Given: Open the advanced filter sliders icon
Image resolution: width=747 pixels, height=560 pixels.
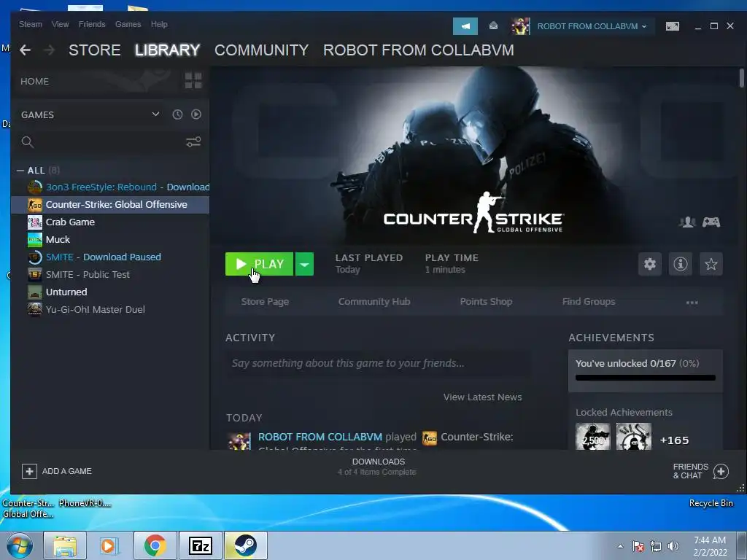Looking at the screenshot, I should [193, 142].
